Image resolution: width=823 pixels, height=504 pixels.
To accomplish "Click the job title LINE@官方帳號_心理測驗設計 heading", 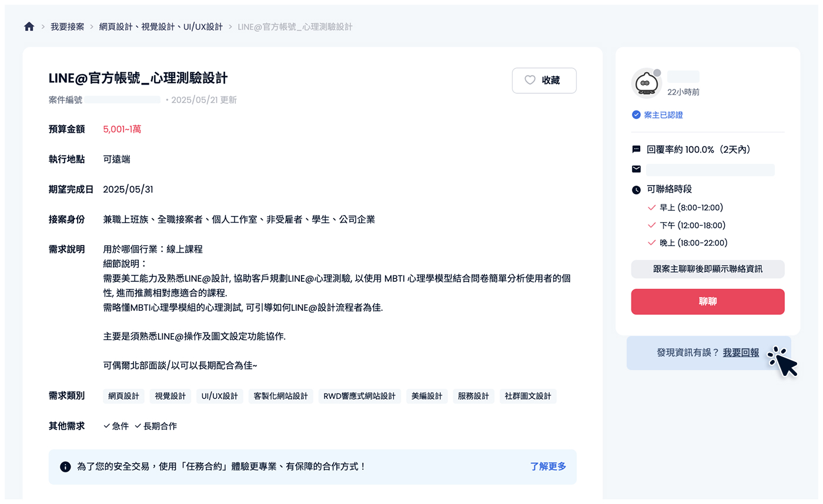I will click(138, 78).
